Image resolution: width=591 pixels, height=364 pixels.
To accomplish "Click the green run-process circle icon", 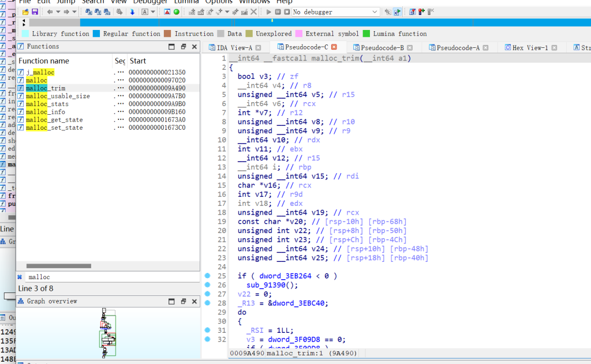I will (x=177, y=12).
